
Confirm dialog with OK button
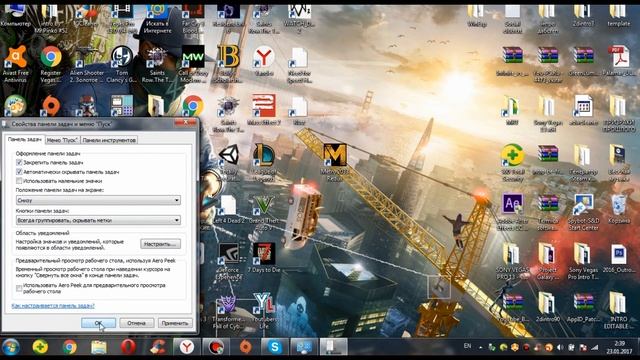pyautogui.click(x=98, y=323)
